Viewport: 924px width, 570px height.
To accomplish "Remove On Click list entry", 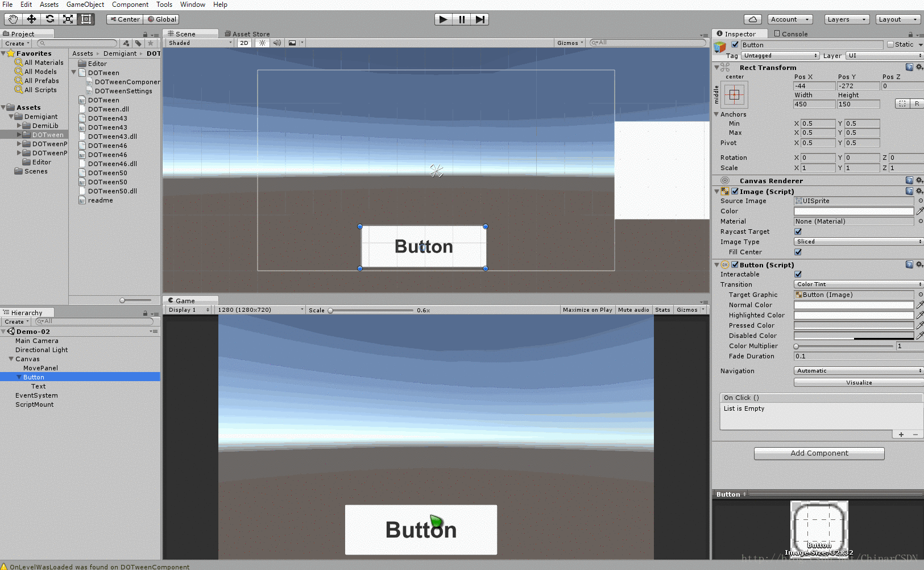I will 915,435.
